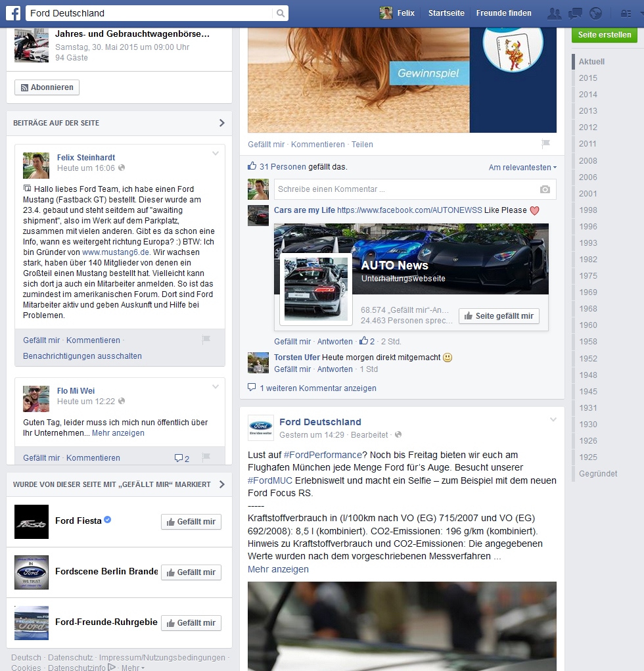Jump to Aktuell on the timeline
The image size is (644, 671).
(592, 62)
